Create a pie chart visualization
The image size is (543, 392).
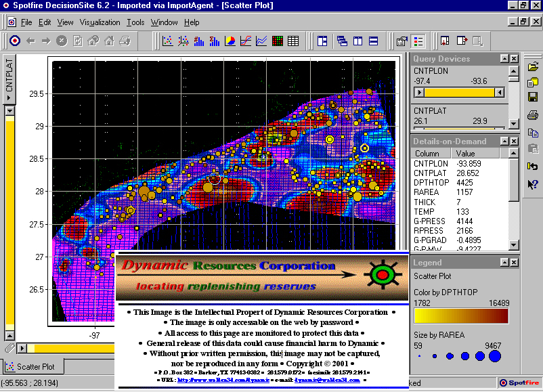(230, 41)
